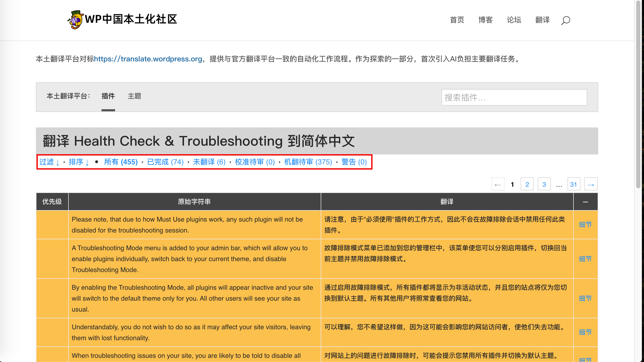Viewport: 644px width, 362px height.
Task: Go to page 3
Action: [544, 184]
